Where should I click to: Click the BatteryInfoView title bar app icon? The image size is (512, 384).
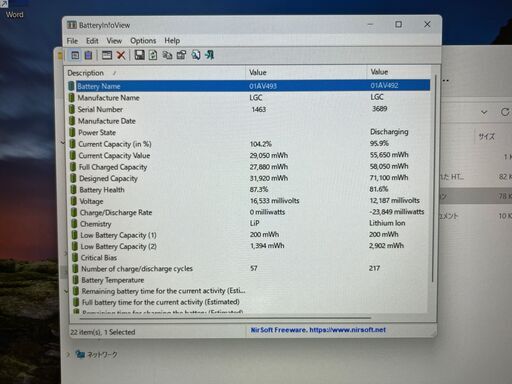click(72, 25)
